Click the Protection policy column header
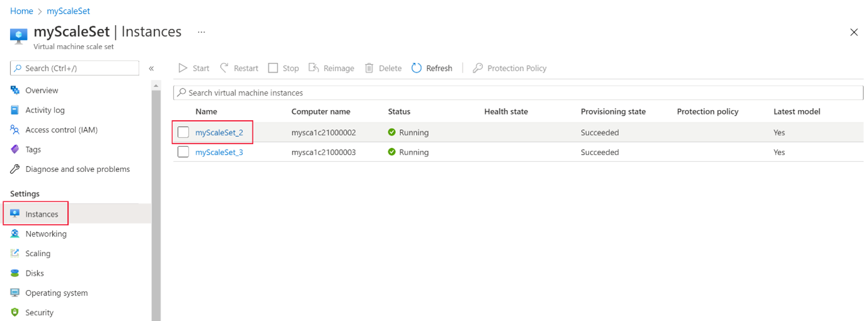868x321 pixels. 707,111
